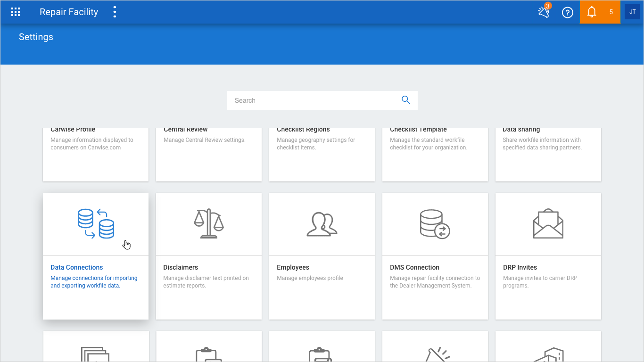This screenshot has height=362, width=644.
Task: Open the what's new celebration icon
Action: pos(544,12)
